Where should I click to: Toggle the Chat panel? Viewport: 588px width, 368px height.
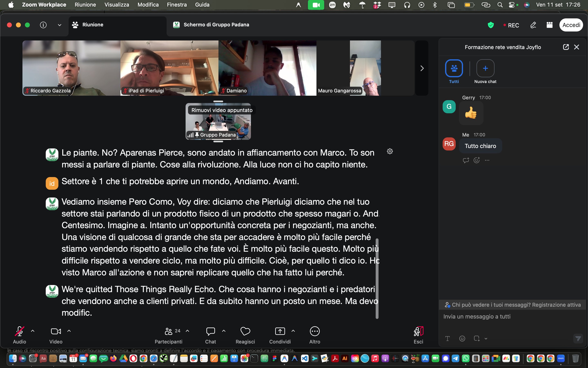[210, 335]
